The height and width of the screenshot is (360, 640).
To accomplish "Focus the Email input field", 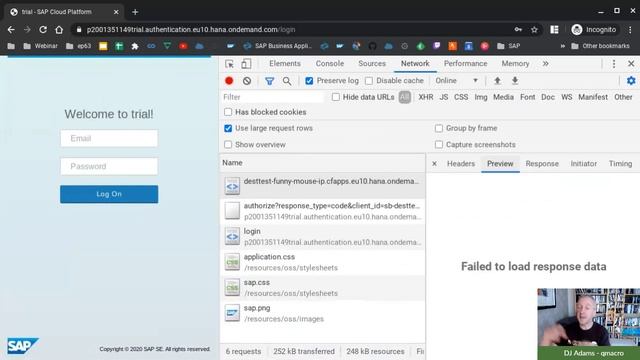I will (109, 138).
